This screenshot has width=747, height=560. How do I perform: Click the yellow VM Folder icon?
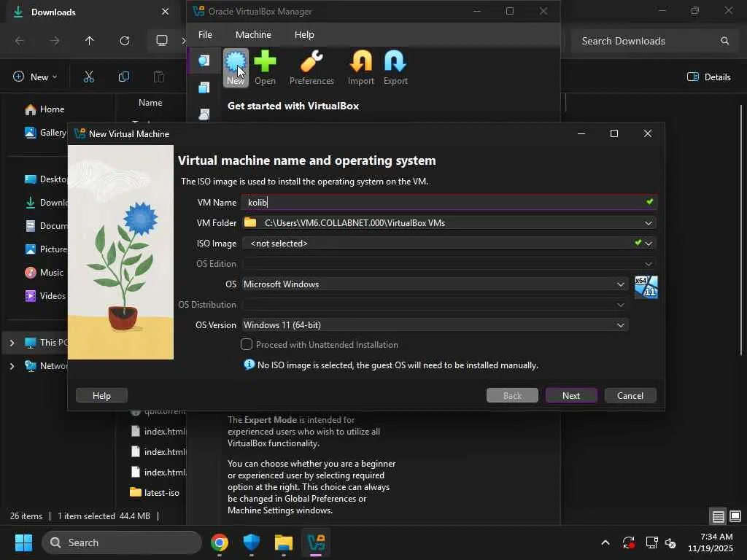(x=250, y=222)
